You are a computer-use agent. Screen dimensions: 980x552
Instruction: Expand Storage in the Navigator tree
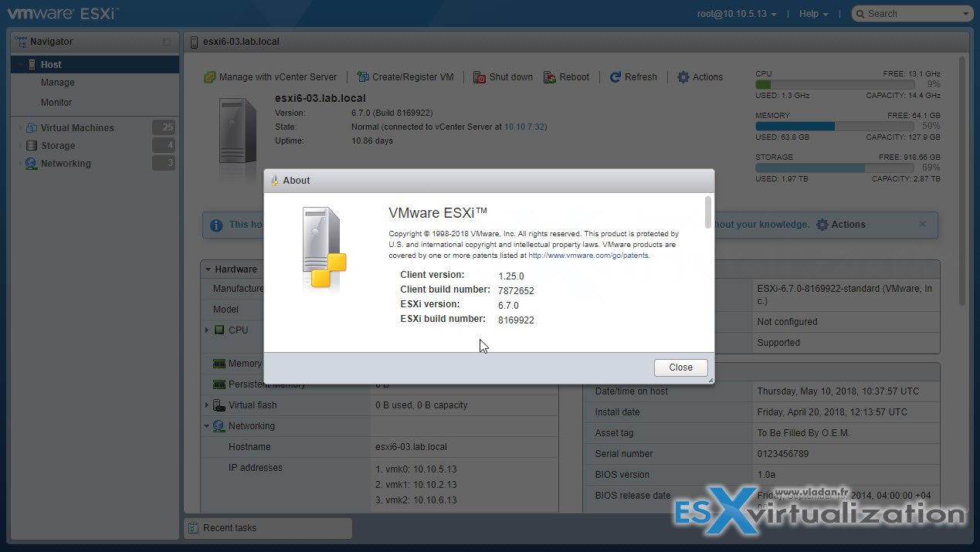click(20, 146)
